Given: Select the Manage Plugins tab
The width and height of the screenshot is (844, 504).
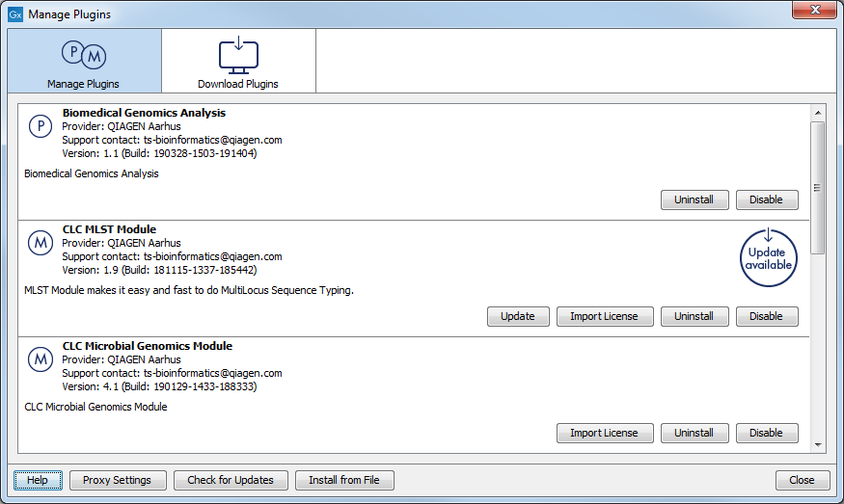Looking at the screenshot, I should 83,61.
